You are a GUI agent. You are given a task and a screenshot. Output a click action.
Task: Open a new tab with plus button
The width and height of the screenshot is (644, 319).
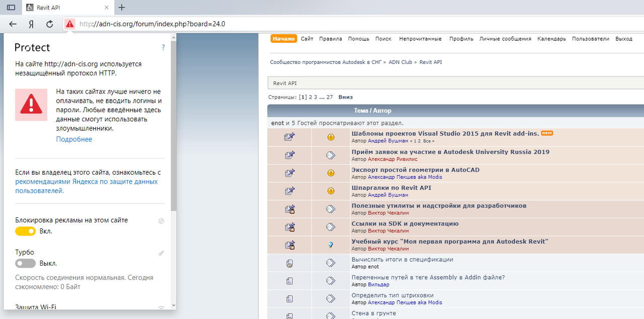click(122, 8)
